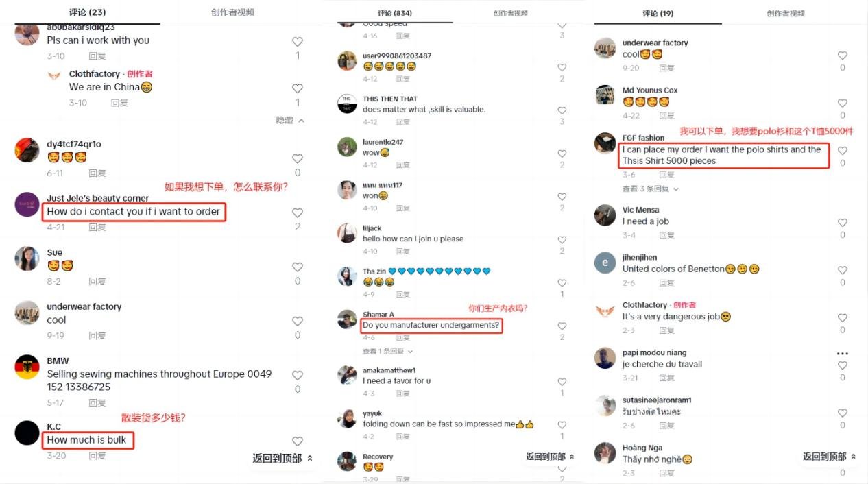Like Shamar A's undergarments question
The width and height of the screenshot is (868, 484).
[562, 326]
